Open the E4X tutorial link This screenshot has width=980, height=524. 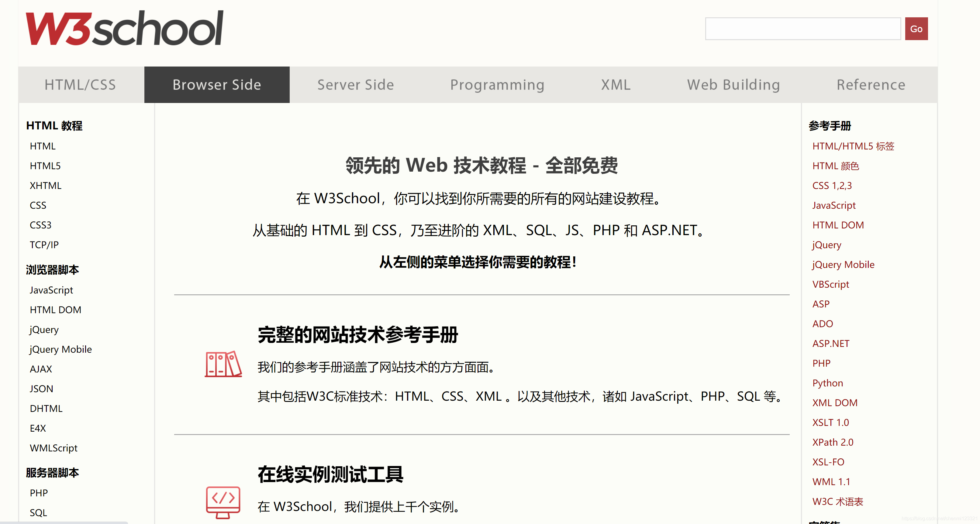(38, 429)
